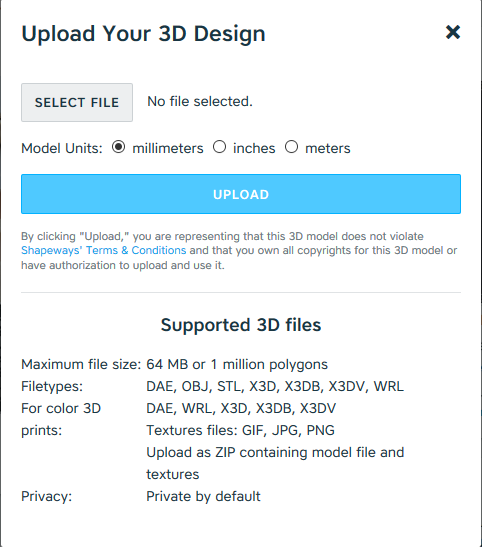
Task: Click the "Upload Your 3D Design" title
Action: pyautogui.click(x=143, y=33)
